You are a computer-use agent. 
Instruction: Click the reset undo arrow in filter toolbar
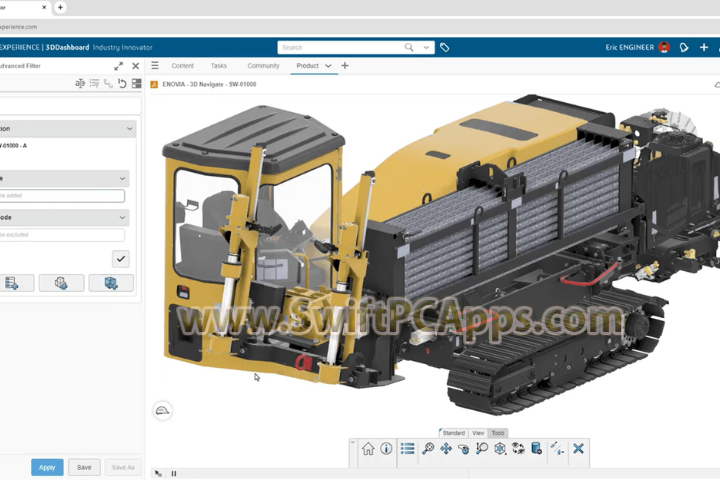pos(122,83)
